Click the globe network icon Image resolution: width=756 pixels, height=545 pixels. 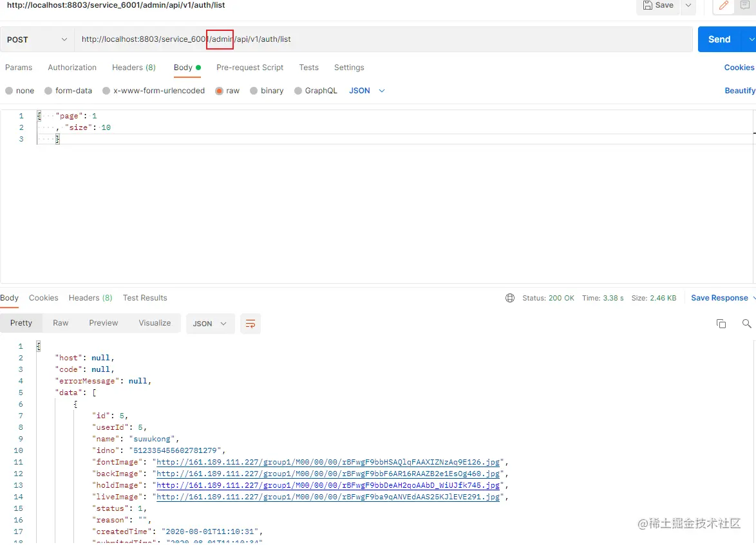pyautogui.click(x=509, y=298)
